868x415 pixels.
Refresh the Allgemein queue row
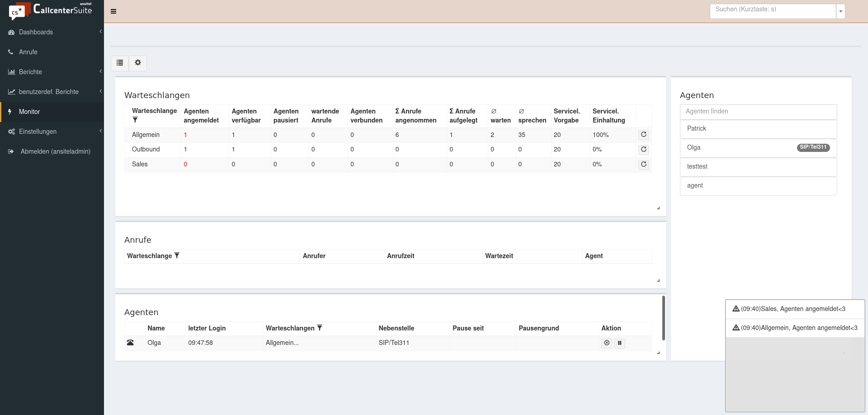tap(644, 135)
